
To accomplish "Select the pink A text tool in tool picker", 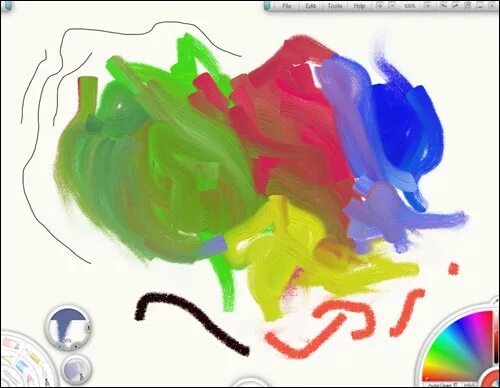I will (30, 379).
